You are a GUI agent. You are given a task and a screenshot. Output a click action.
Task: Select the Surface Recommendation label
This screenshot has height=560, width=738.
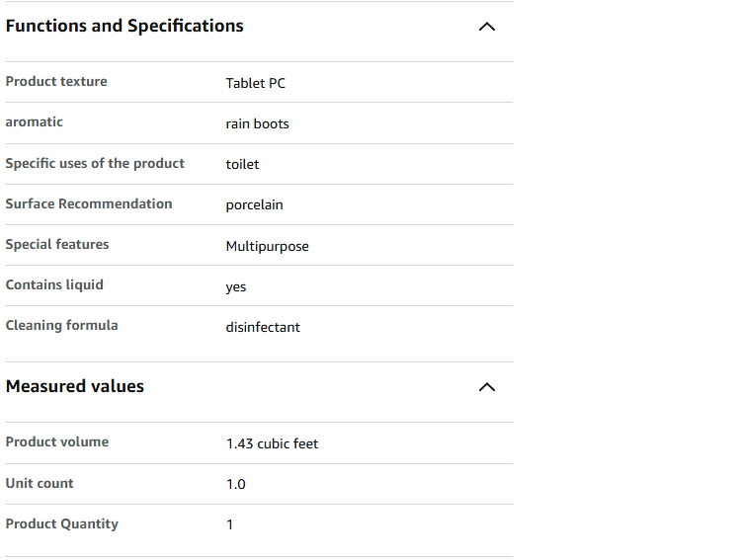(89, 203)
